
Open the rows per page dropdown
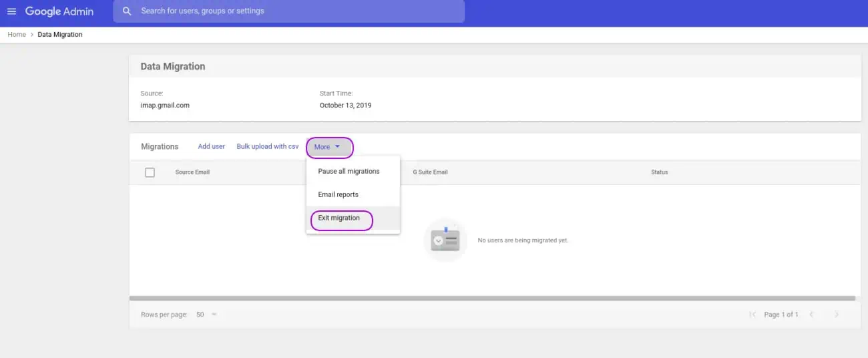point(206,315)
